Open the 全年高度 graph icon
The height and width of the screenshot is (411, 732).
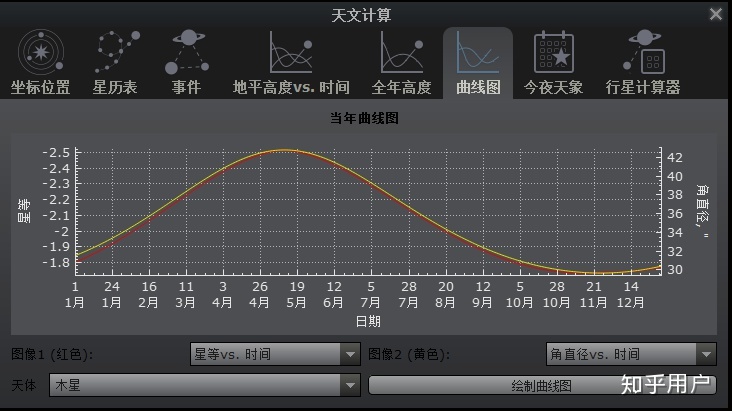tap(402, 52)
